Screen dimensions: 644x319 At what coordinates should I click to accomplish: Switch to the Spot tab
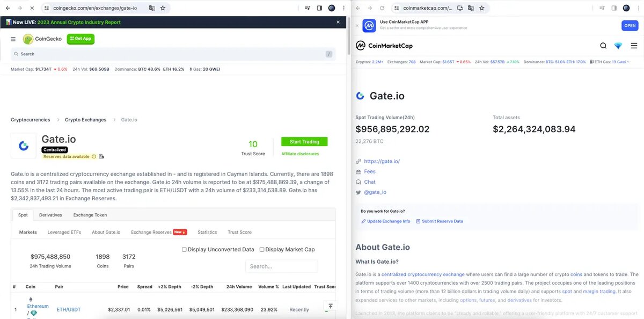coord(23,215)
